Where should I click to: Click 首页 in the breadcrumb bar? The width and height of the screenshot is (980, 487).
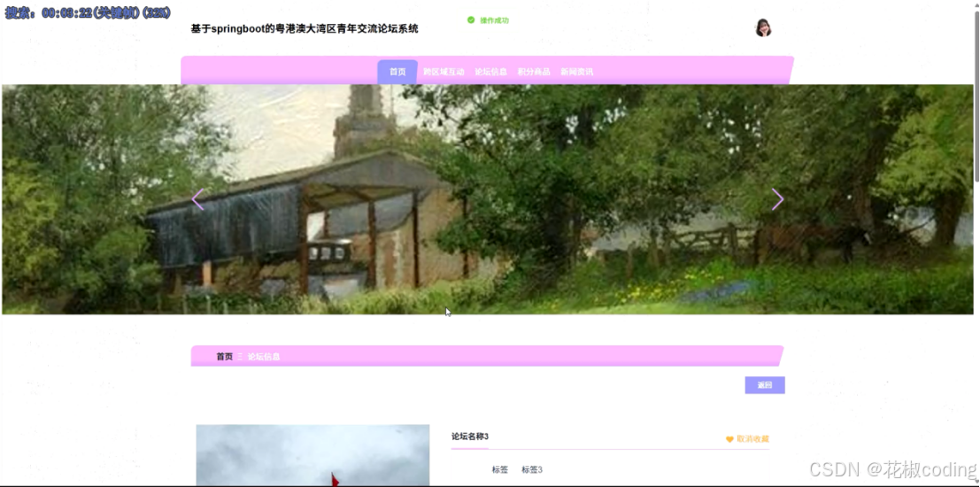pyautogui.click(x=224, y=356)
